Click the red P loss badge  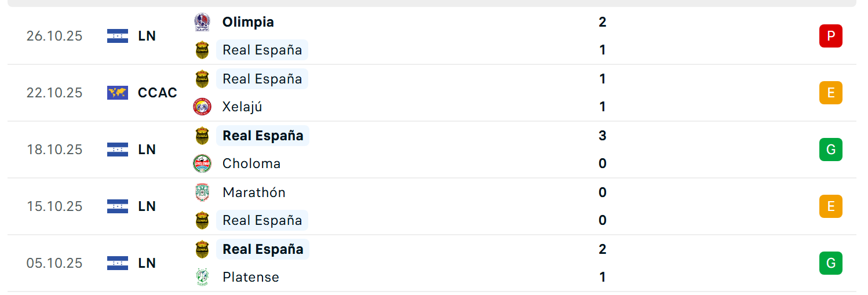click(830, 36)
